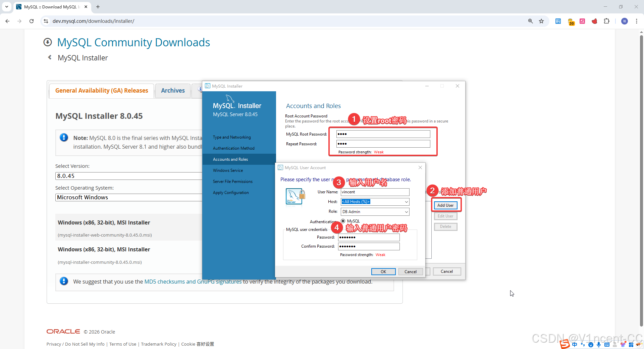Click the Oracle logo in the footer
Image resolution: width=644 pixels, height=349 pixels.
click(x=63, y=332)
